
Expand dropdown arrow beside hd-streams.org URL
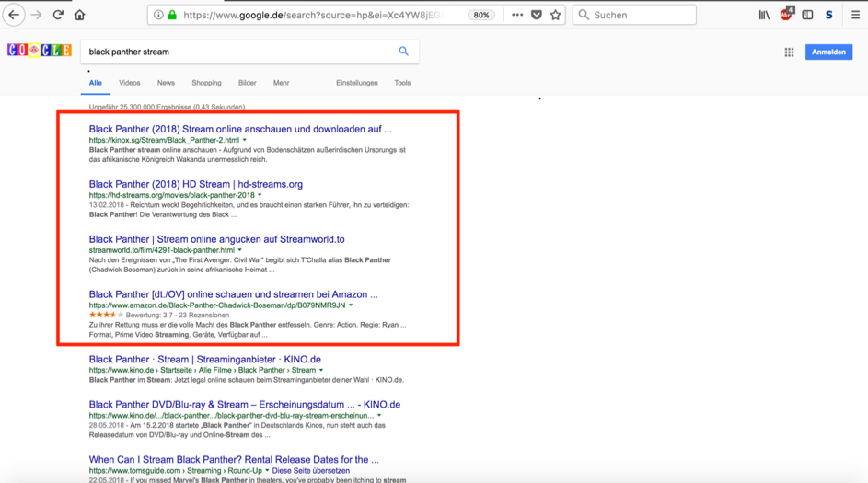tap(260, 195)
